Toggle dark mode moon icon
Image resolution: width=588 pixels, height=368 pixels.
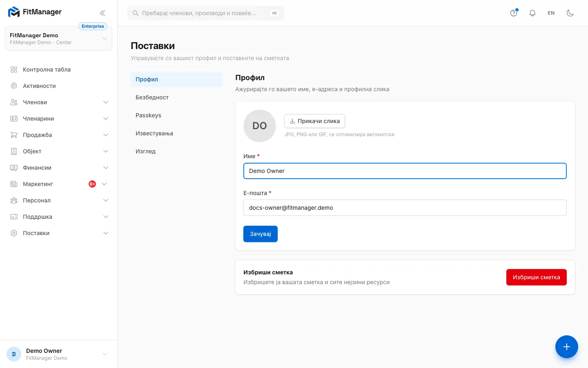pos(570,13)
